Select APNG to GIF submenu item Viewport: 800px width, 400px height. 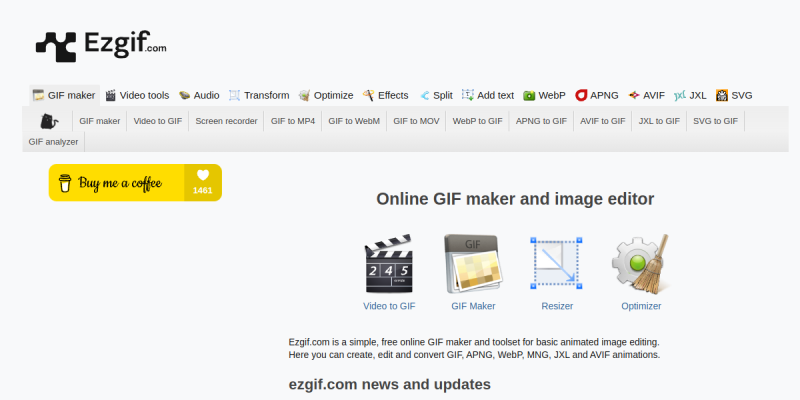point(541,121)
